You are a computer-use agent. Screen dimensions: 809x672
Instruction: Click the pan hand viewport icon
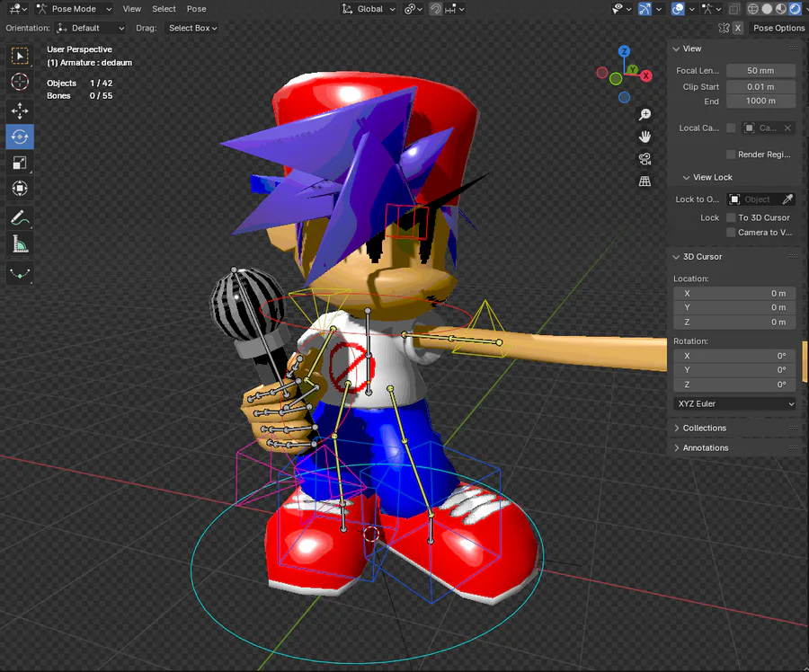click(645, 137)
